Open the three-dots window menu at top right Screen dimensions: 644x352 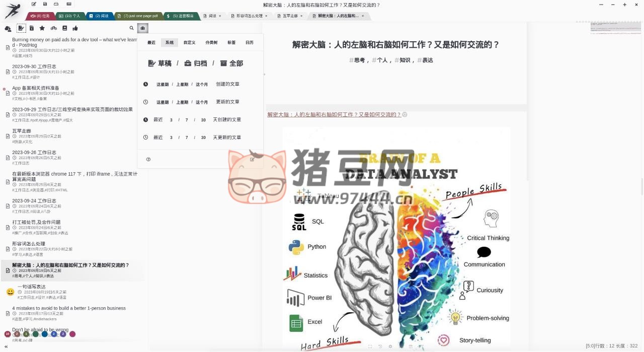click(x=601, y=5)
